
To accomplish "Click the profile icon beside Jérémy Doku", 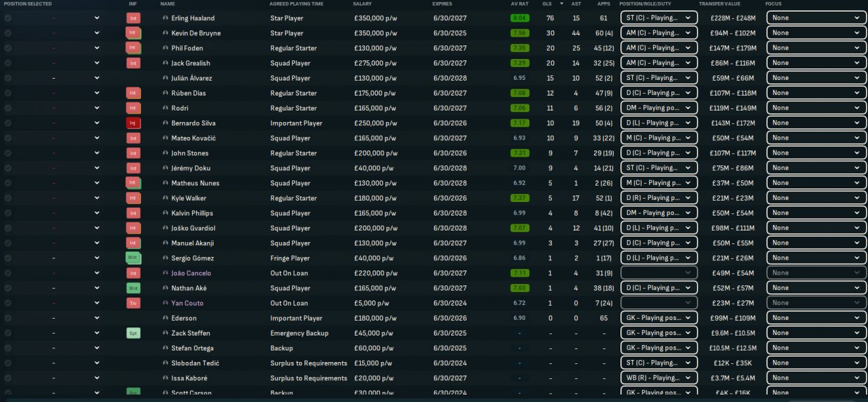I will (165, 168).
